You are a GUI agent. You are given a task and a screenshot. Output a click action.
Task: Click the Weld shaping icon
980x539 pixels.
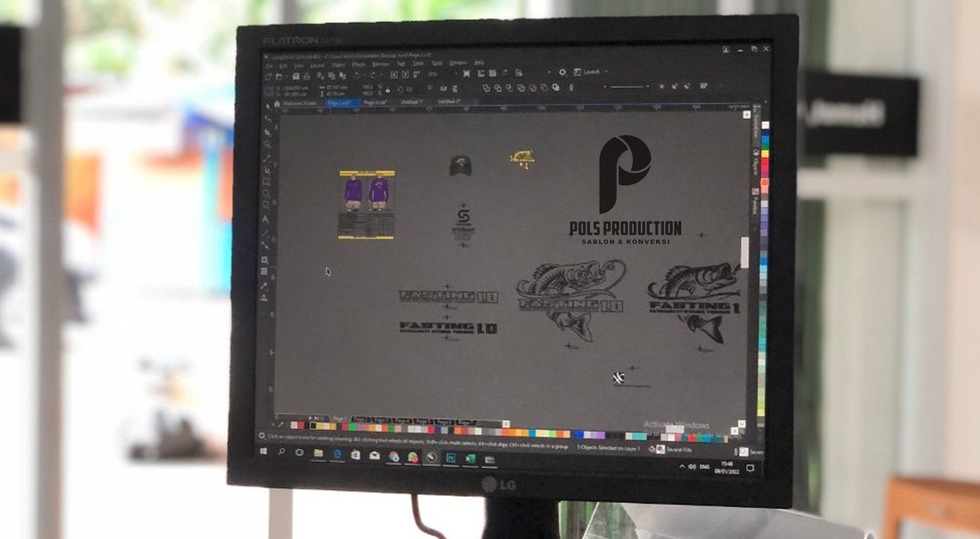[x=486, y=88]
